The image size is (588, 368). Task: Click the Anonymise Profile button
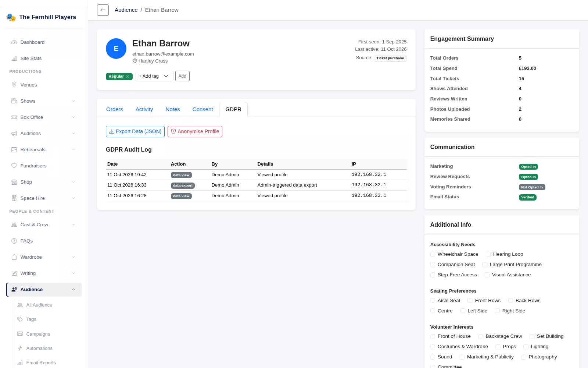195,131
